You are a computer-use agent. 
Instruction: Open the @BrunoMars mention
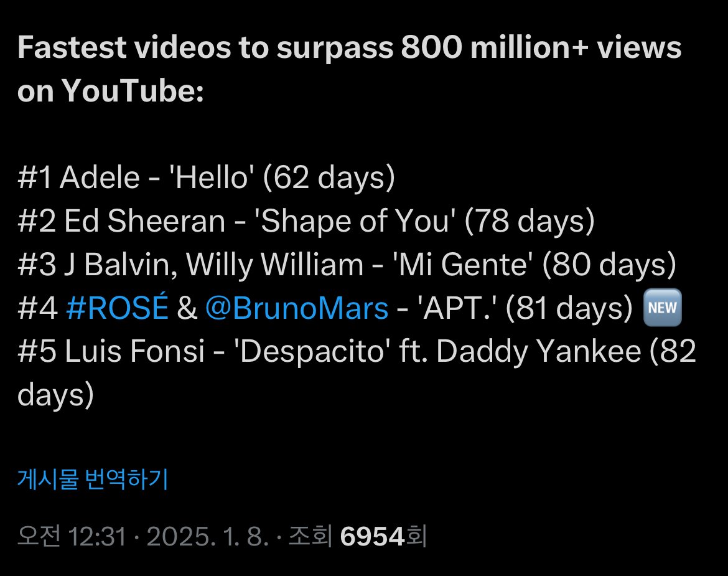[x=296, y=309]
